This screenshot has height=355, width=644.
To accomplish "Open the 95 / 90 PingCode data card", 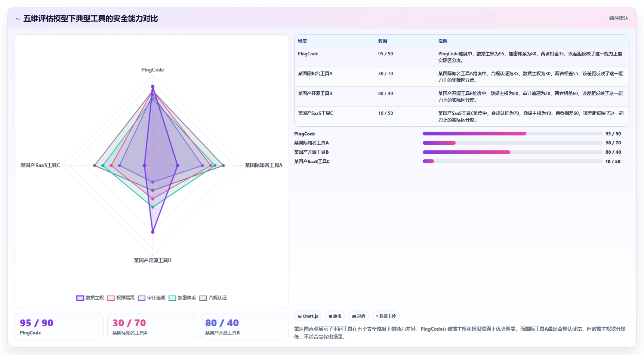I will pos(59,327).
